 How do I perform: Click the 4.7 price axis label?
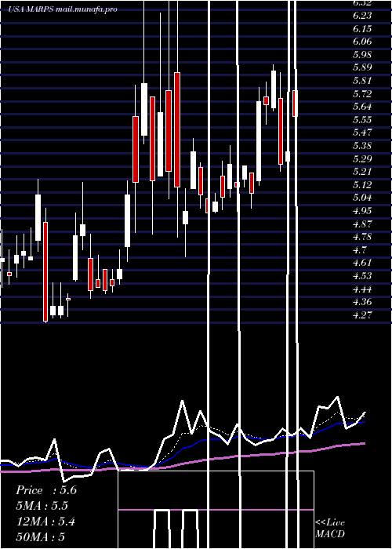[360, 250]
